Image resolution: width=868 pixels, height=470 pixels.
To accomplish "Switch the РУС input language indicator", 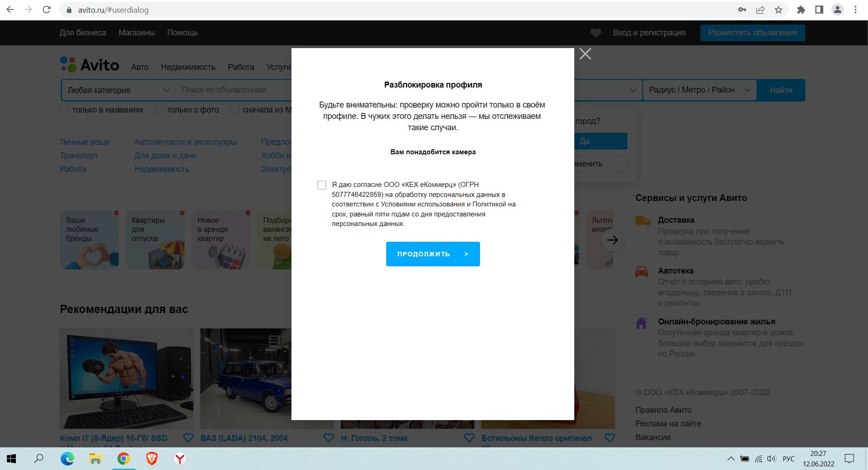I will [x=789, y=459].
